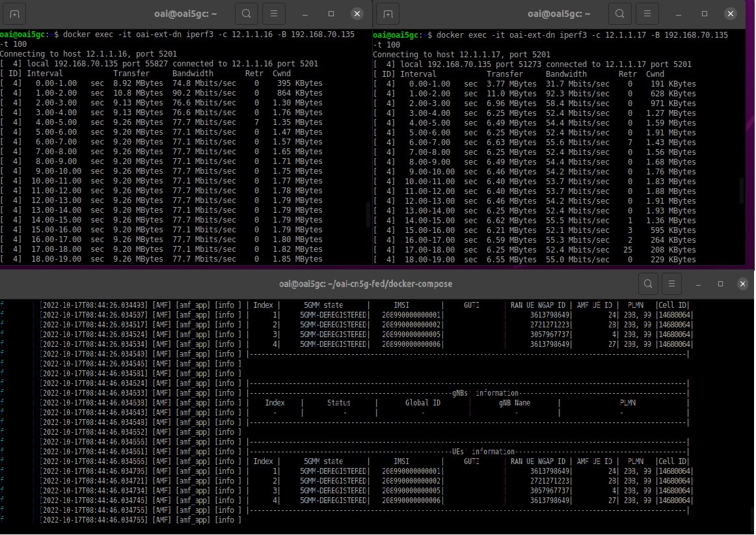Open new tab in left terminal window
The width and height of the screenshot is (756, 535).
point(14,14)
